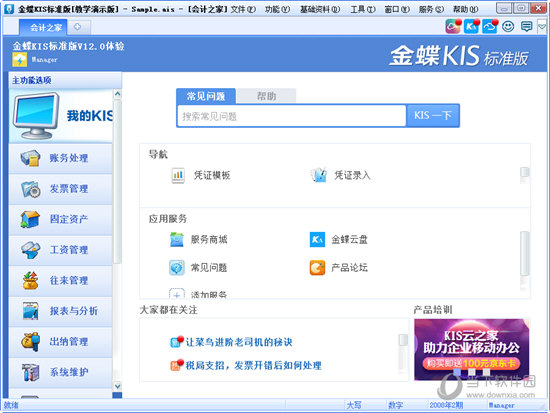
Task: Open 工资管理 sidebar icon
Action: pyautogui.click(x=31, y=250)
